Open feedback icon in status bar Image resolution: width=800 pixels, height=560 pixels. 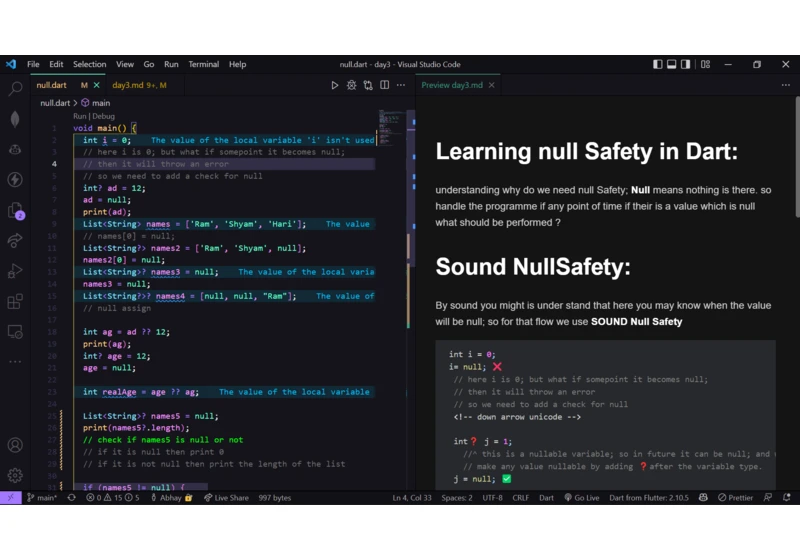click(768, 498)
